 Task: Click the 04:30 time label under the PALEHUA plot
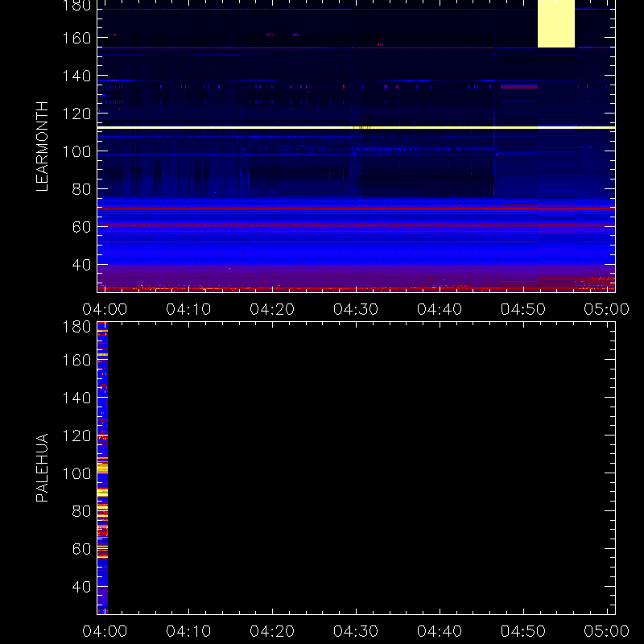click(x=356, y=631)
